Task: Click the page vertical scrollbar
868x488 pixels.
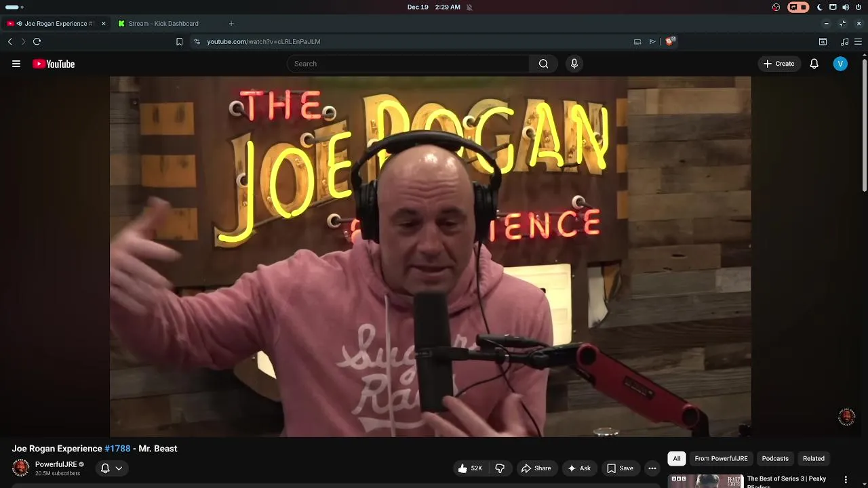Action: (865, 125)
